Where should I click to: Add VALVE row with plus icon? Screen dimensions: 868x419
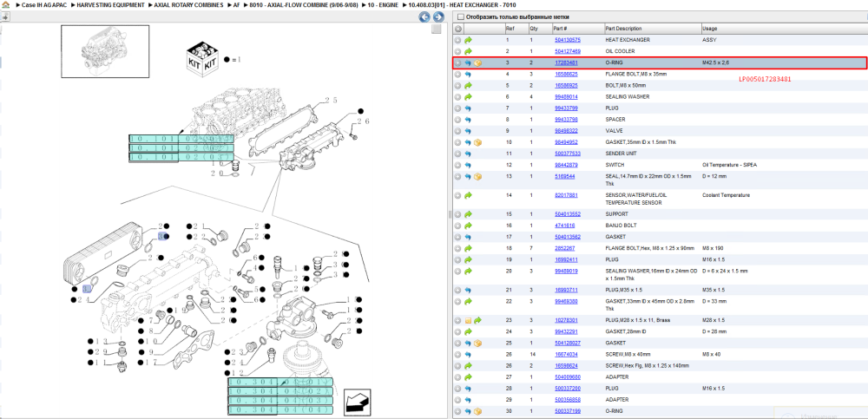tap(458, 131)
